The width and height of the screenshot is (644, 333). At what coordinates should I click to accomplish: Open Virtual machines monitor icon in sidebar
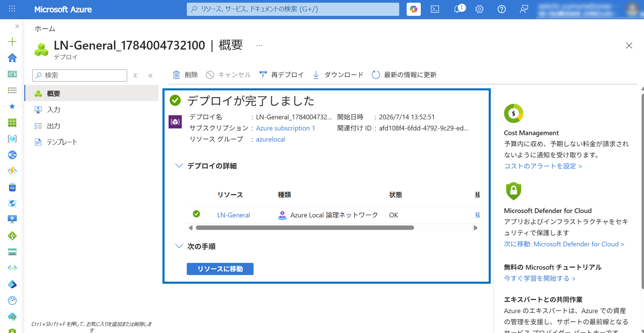pos(12,219)
